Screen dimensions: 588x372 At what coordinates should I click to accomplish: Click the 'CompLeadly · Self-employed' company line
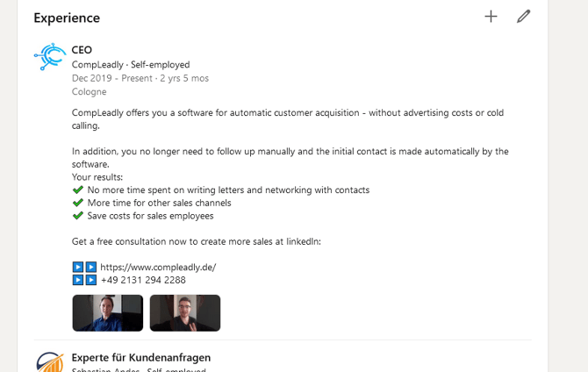coord(131,65)
